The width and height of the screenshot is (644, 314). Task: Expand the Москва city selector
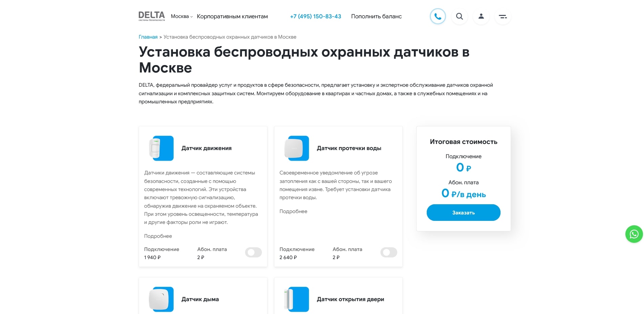tap(181, 16)
